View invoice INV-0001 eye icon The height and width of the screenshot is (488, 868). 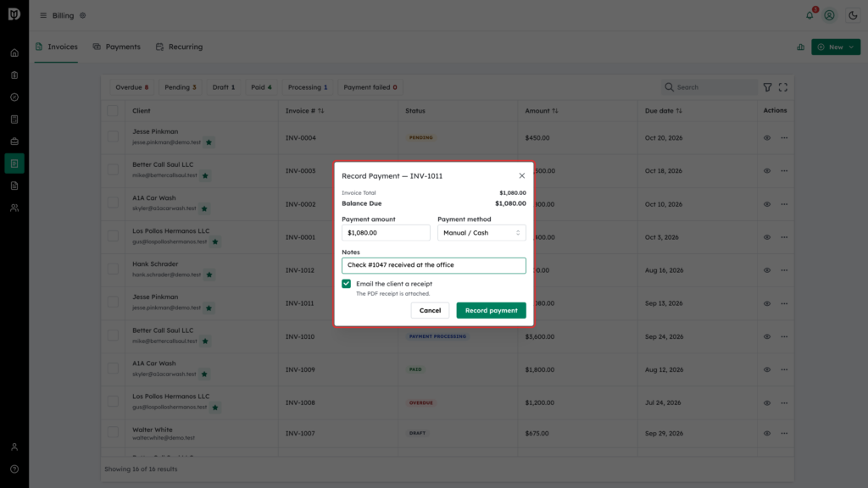tap(766, 237)
